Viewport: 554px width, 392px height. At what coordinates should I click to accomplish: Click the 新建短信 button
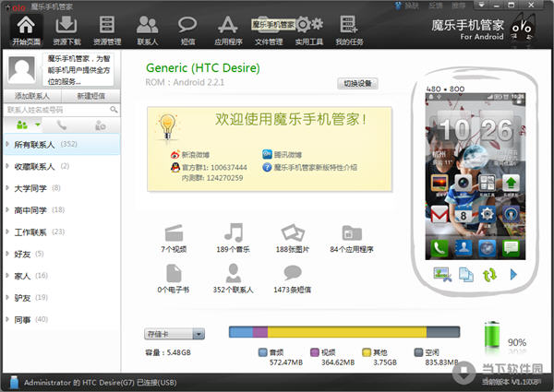pyautogui.click(x=90, y=96)
